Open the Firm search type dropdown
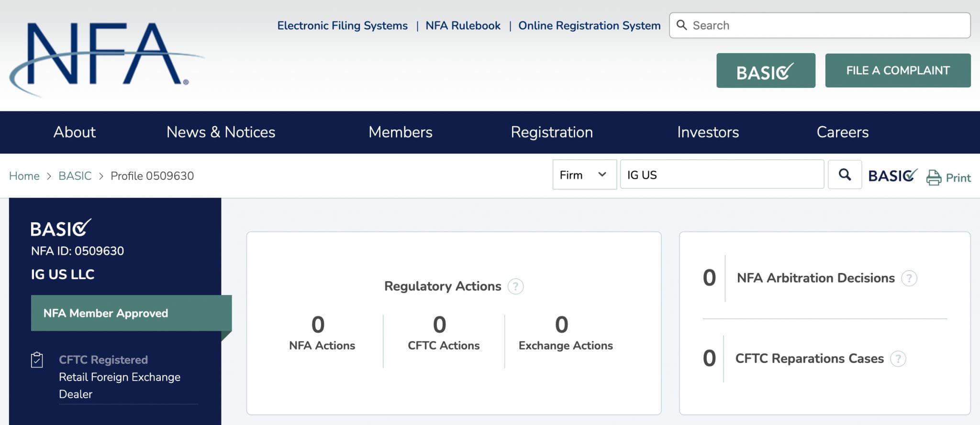 [x=584, y=174]
